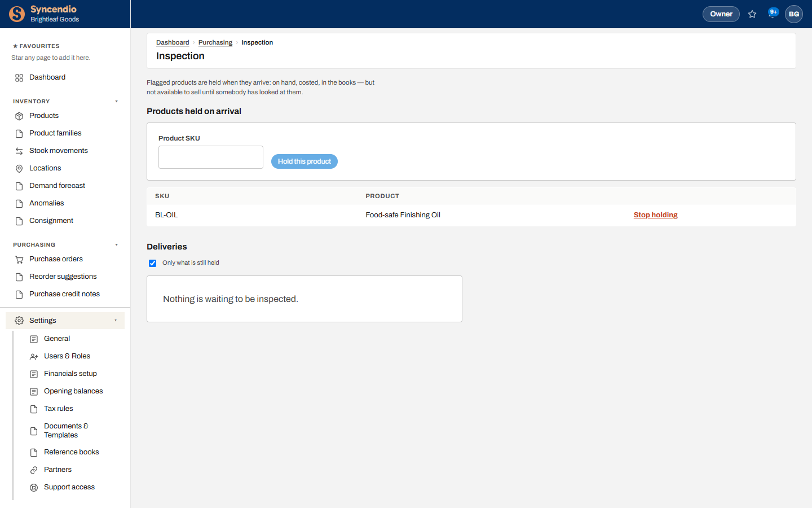Screen dimensions: 812x508
Task: Click the Product SKU input field
Action: (211, 157)
